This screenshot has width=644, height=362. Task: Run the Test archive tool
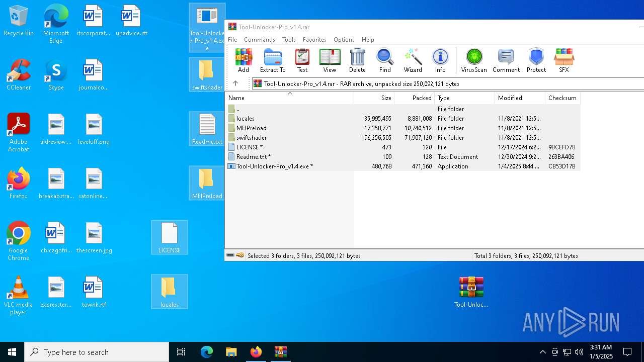coord(302,61)
